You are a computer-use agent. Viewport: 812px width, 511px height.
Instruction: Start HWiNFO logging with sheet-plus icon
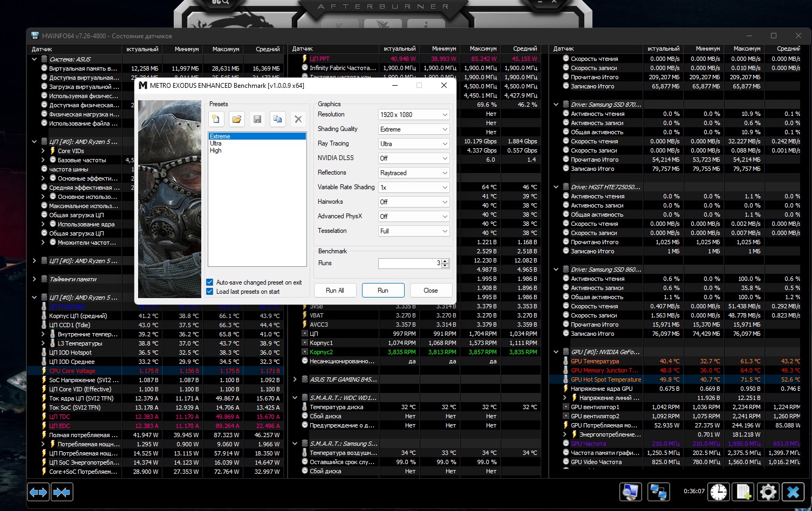(x=743, y=492)
